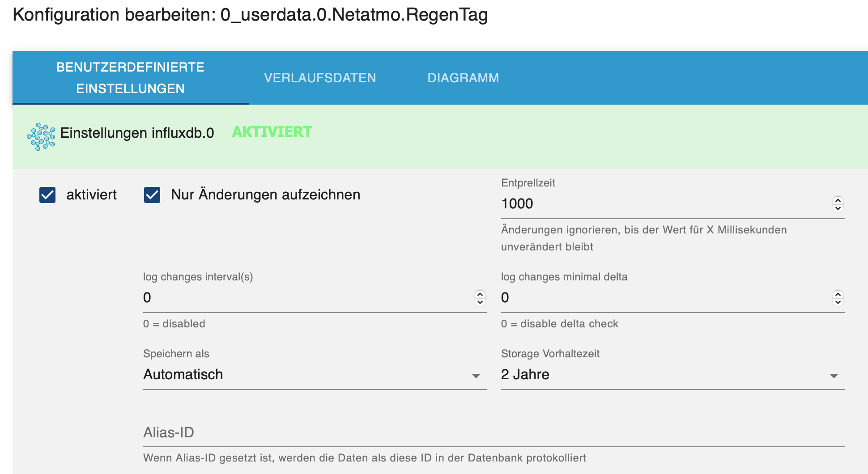Image resolution: width=868 pixels, height=474 pixels.
Task: Increase Entprellzeit with the up arrow
Action: click(838, 200)
